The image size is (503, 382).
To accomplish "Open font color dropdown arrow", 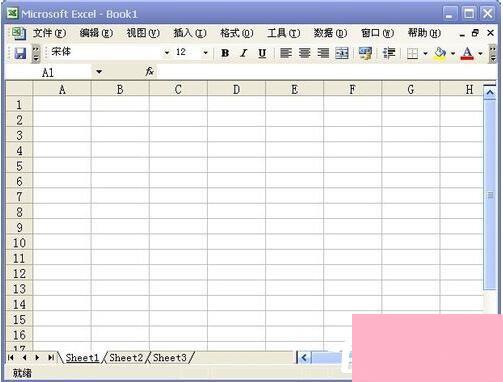I will click(x=480, y=53).
